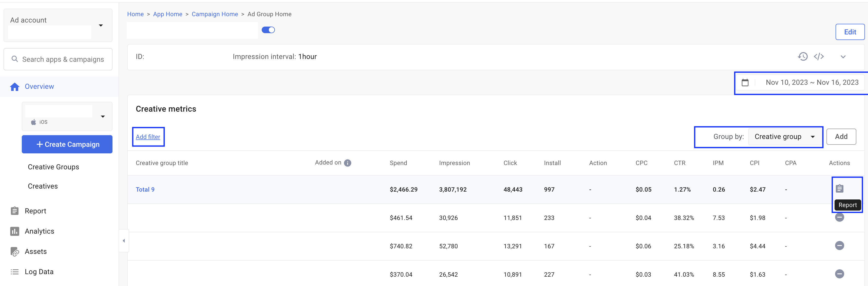The image size is (868, 286).
Task: Select the Analytics bar chart icon
Action: pos(15,231)
